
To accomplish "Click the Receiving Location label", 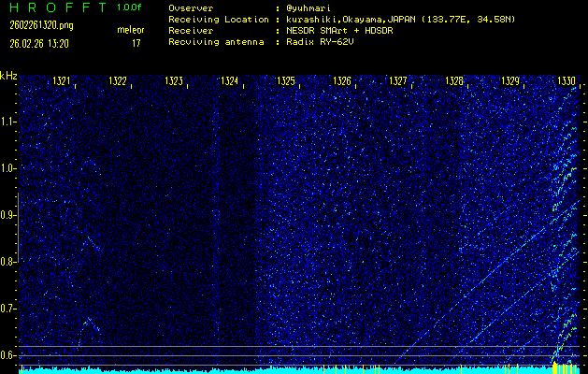I will (219, 20).
